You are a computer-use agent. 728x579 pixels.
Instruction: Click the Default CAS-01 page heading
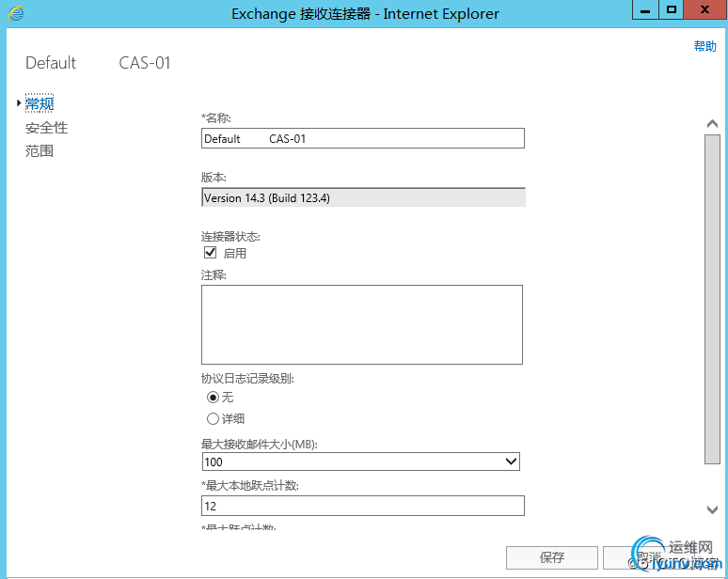[x=98, y=63]
